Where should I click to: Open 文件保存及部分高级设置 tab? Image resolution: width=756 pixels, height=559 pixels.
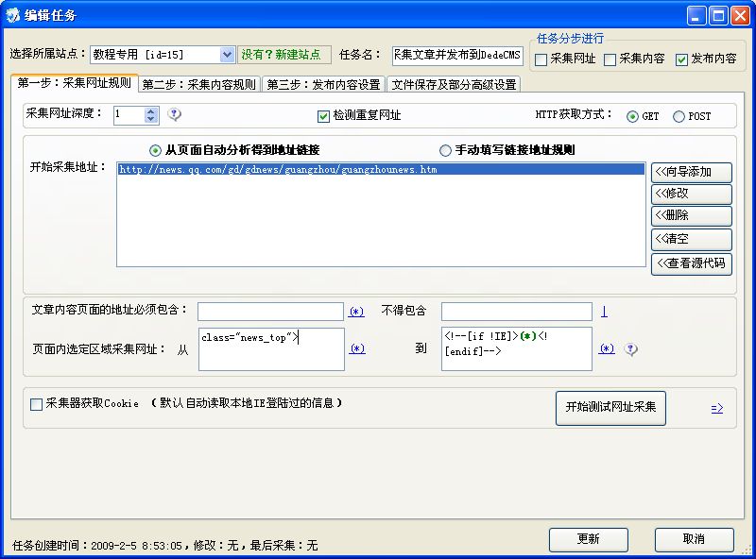pyautogui.click(x=454, y=84)
